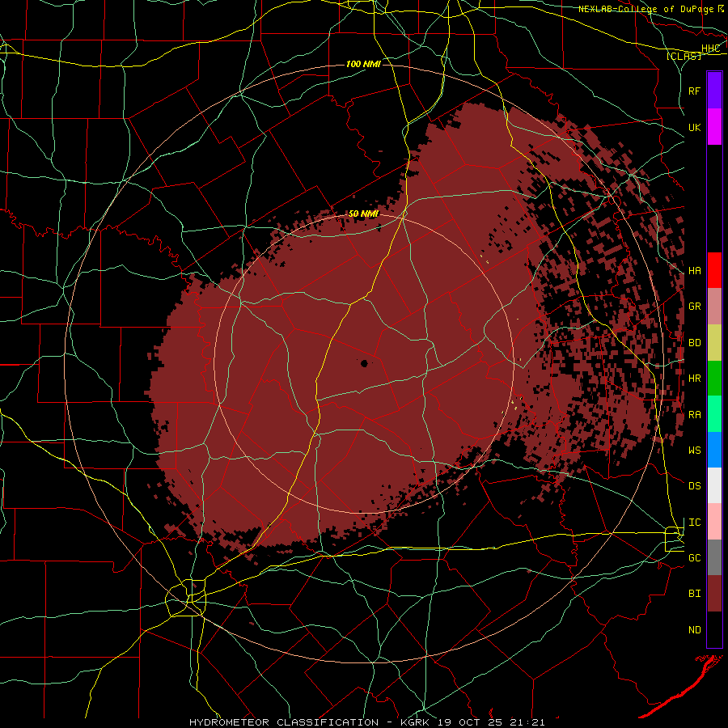This screenshot has width=728, height=728.
Task: Click the [CLAS] units label
Action: [x=684, y=56]
